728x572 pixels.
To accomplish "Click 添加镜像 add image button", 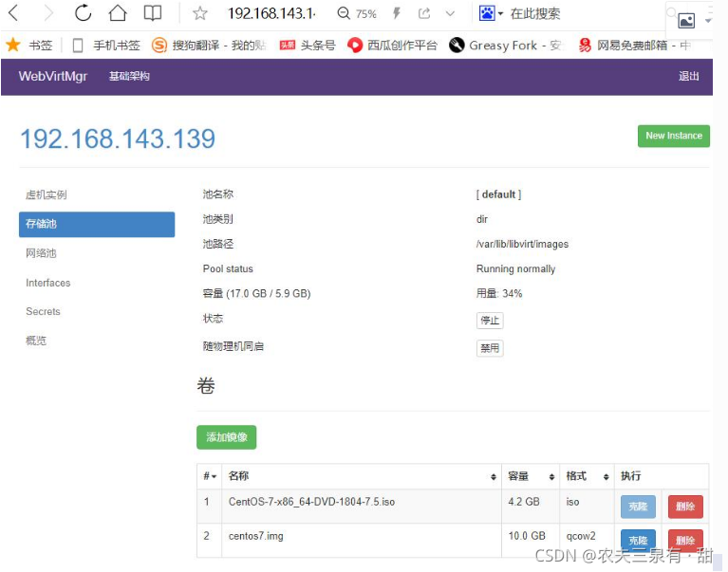I will pyautogui.click(x=226, y=437).
